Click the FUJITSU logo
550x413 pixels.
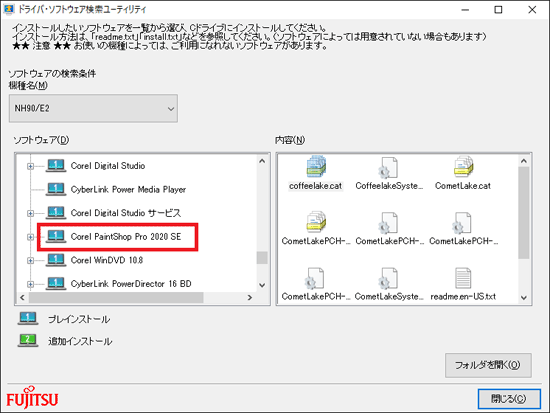tap(32, 398)
